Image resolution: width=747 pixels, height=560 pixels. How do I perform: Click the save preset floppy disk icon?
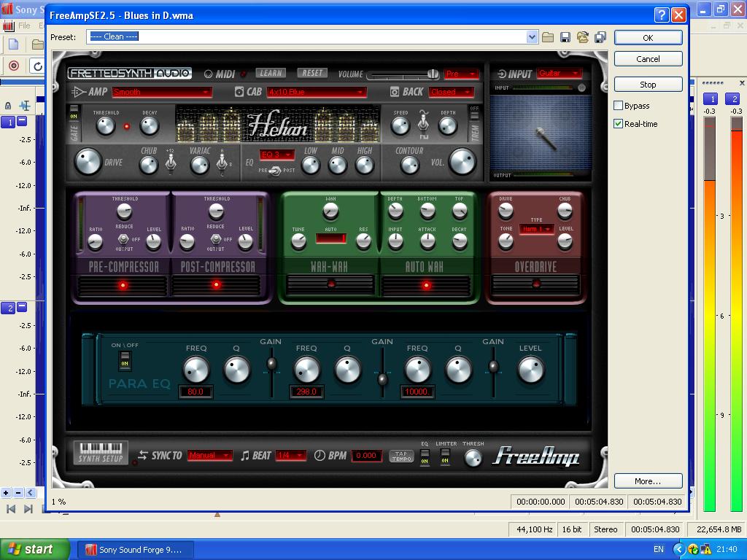565,37
